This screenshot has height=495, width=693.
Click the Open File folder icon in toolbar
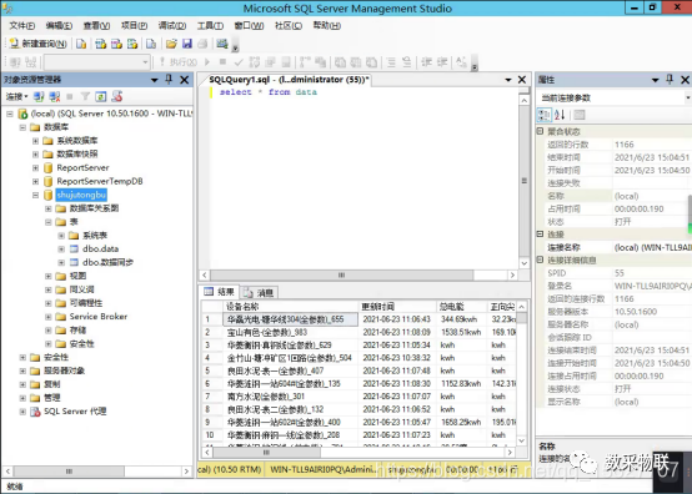click(171, 44)
